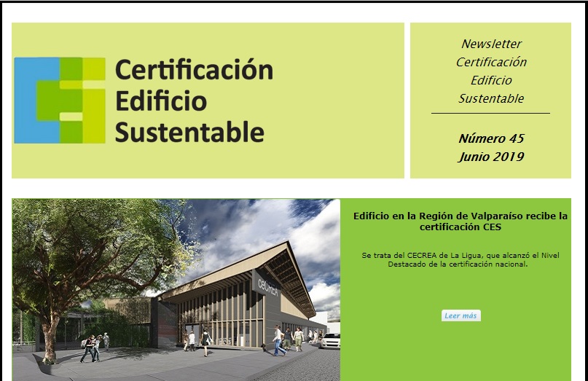Click the white car in the rendering

330,340
